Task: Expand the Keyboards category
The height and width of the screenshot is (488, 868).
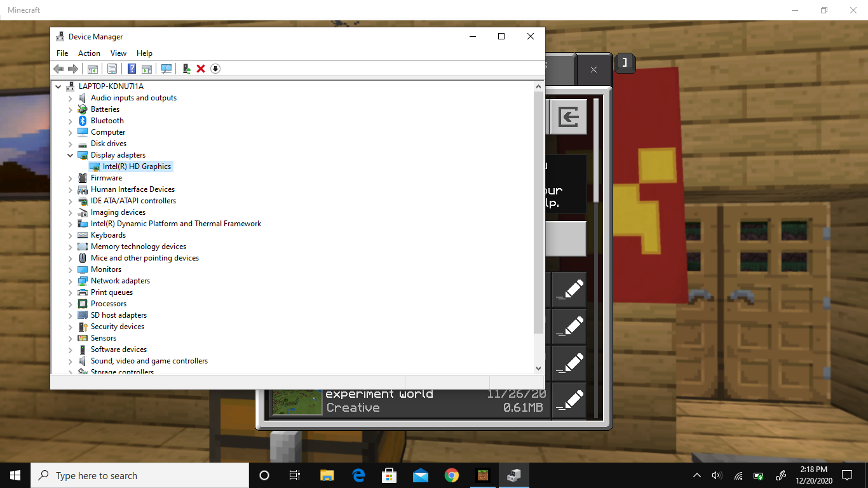Action: point(71,235)
